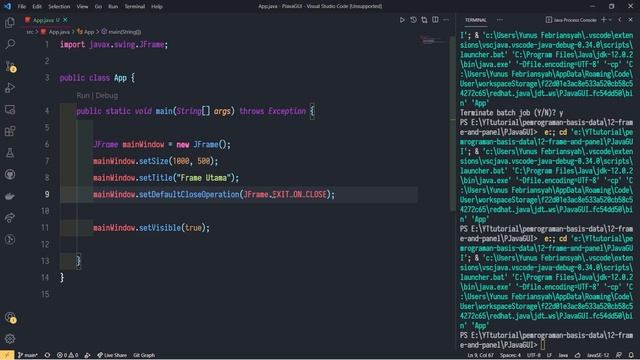
Task: Open the Remote Explorer view
Action: pos(10,109)
